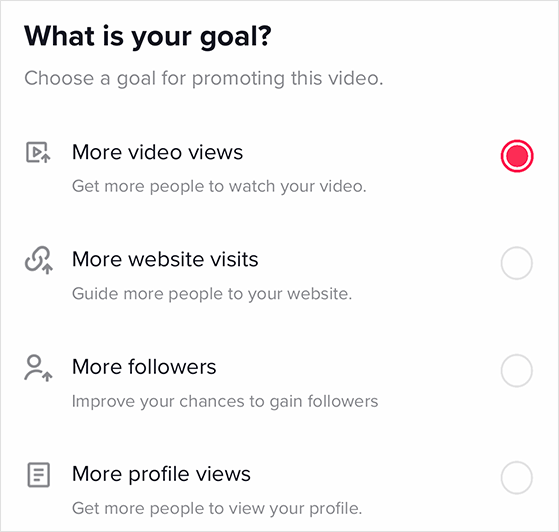Click the profile views document icon
The width and height of the screenshot is (559, 532).
39,475
